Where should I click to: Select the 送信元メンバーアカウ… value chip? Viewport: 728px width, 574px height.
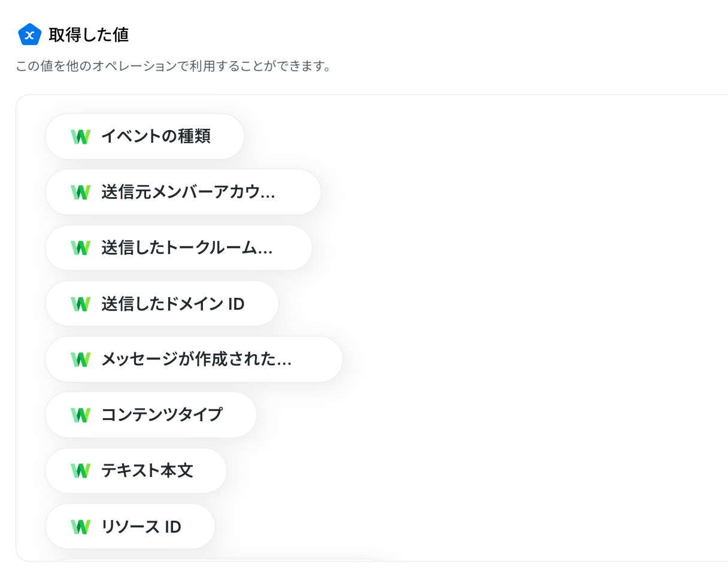[183, 192]
